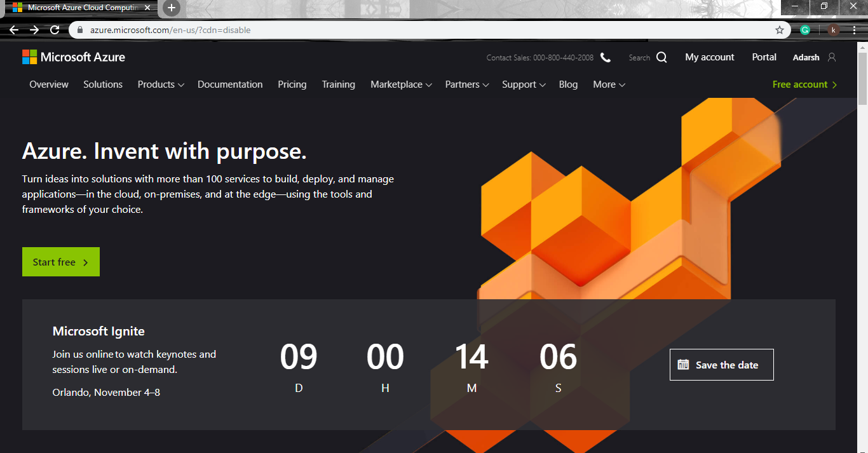
Task: Click the phone icon beside Contact Sales
Action: coord(606,57)
